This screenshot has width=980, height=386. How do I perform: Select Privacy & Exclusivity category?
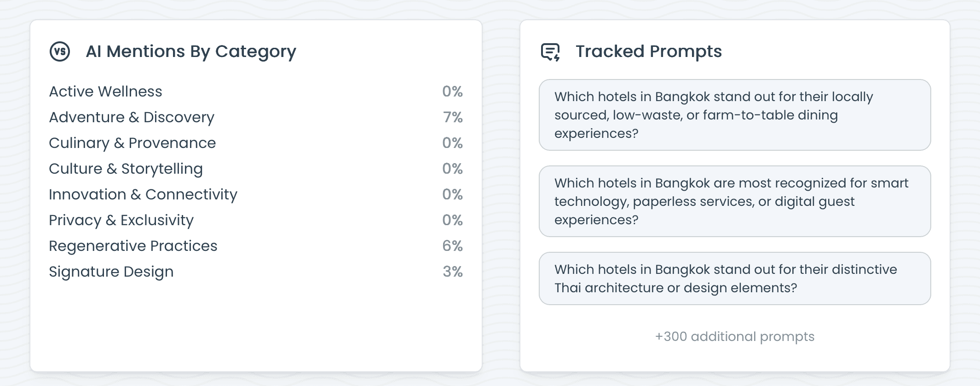point(121,220)
